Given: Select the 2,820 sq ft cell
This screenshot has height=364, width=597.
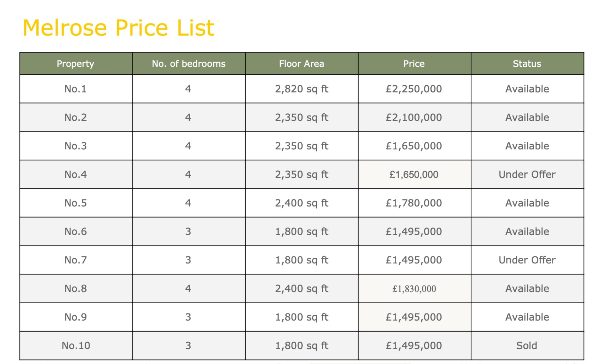Looking at the screenshot, I should 302,89.
